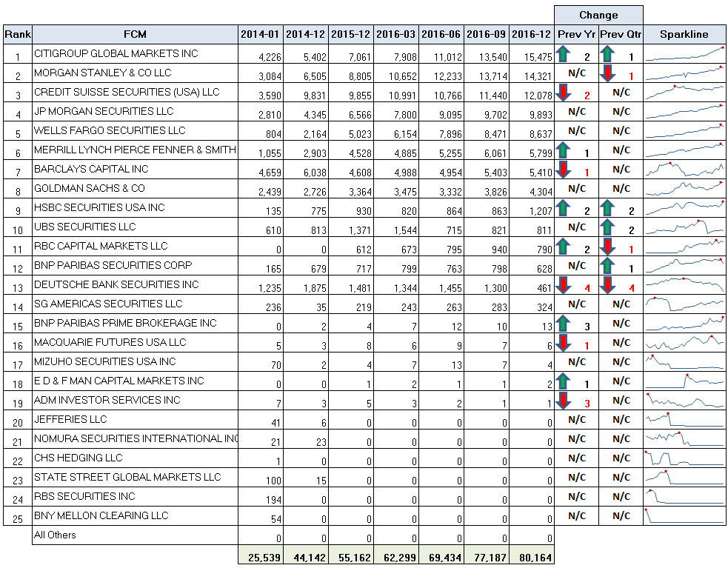Click the up arrow in BNP Paribas Securities Corp's Prev Qtr cell
Viewport: 728px width, 568px height.
point(608,266)
